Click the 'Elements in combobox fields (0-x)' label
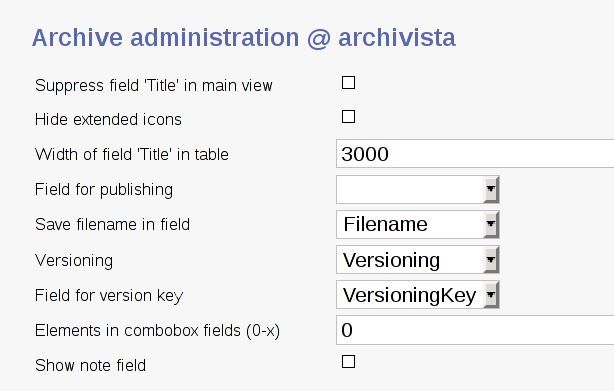The width and height of the screenshot is (614, 391). tap(157, 331)
